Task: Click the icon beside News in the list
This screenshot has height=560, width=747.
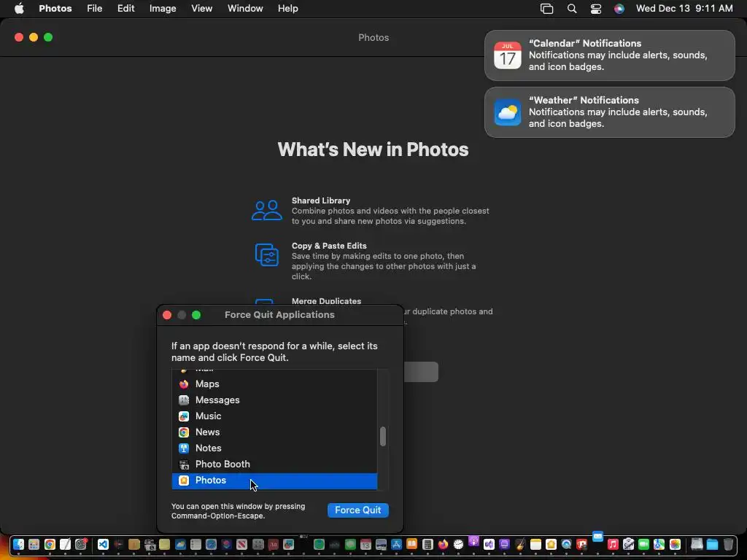Action: click(x=184, y=432)
